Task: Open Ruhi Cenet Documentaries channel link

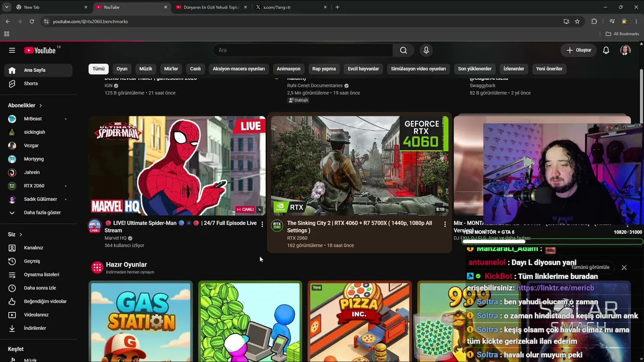Action: 314,85
